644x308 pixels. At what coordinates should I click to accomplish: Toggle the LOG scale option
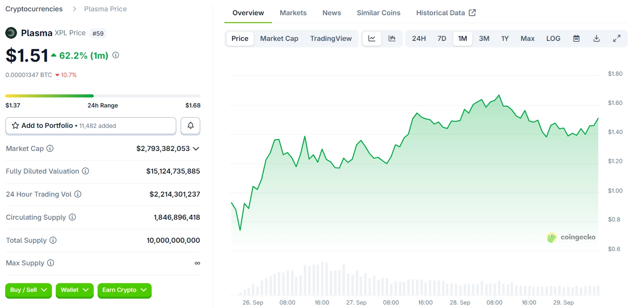553,38
